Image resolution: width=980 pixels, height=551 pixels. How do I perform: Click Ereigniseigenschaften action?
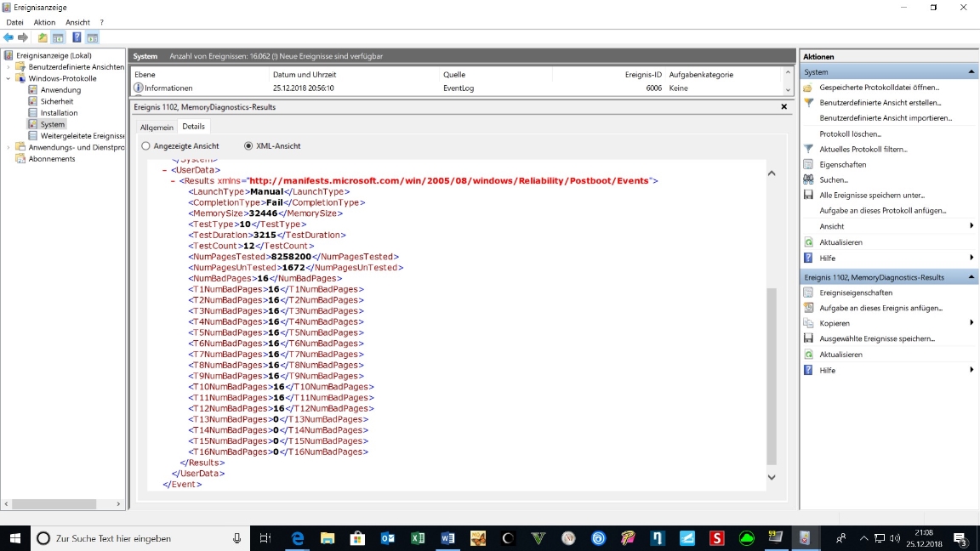[856, 293]
